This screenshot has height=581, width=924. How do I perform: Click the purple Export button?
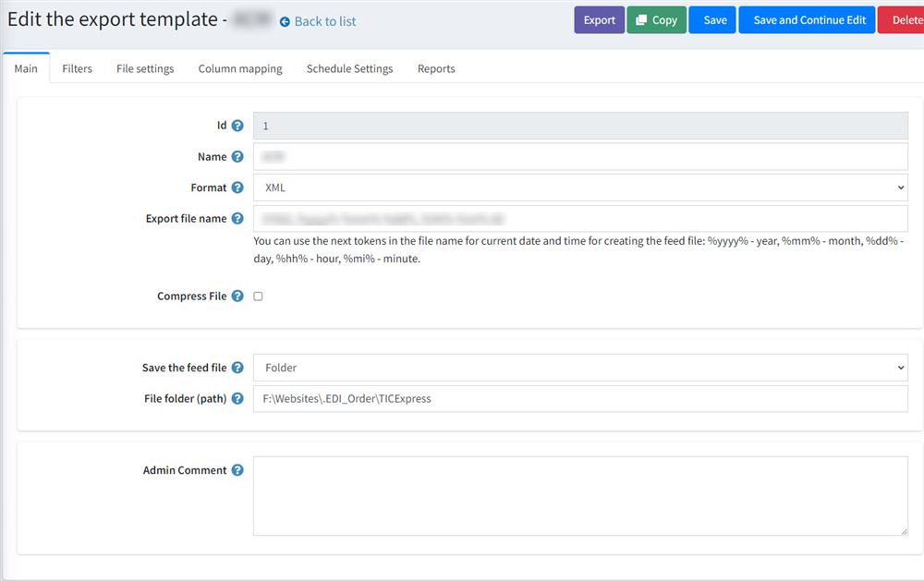(600, 20)
